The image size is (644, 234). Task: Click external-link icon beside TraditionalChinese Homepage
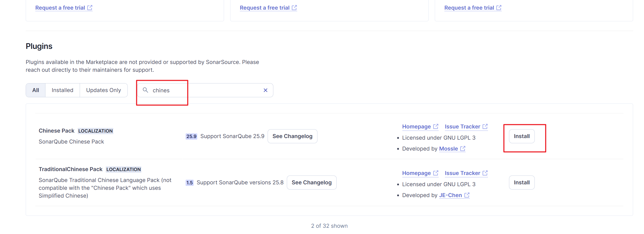click(436, 173)
